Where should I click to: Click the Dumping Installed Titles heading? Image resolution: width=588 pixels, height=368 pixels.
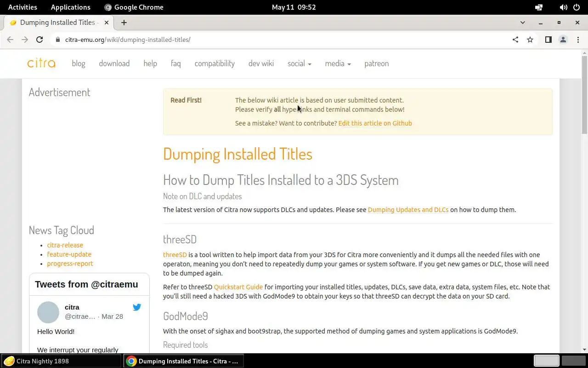(237, 154)
